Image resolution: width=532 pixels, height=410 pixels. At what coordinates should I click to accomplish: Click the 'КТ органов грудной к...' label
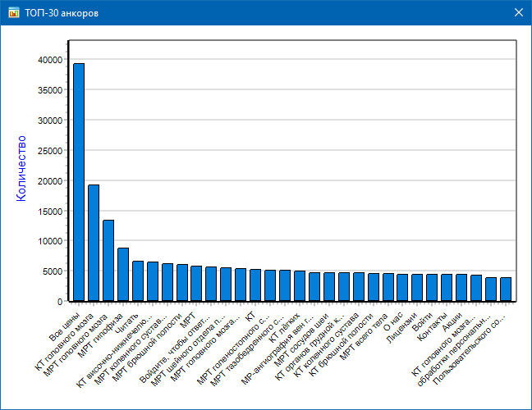(310, 347)
